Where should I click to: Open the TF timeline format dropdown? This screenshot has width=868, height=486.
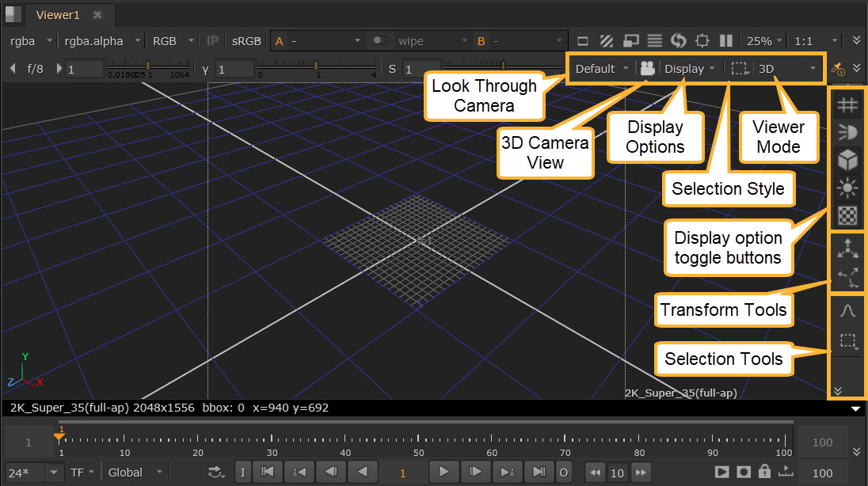click(82, 473)
